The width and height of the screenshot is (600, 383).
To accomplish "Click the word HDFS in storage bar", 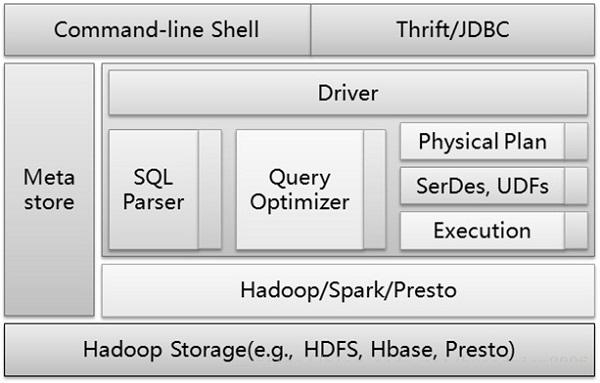I will pos(331,349).
